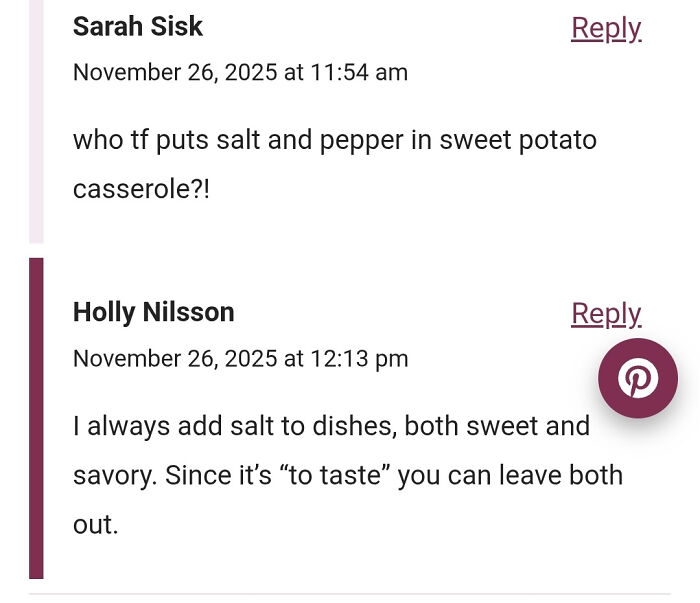700x603 pixels.
Task: Reply to Sarah Sisk's comment
Action: point(605,27)
